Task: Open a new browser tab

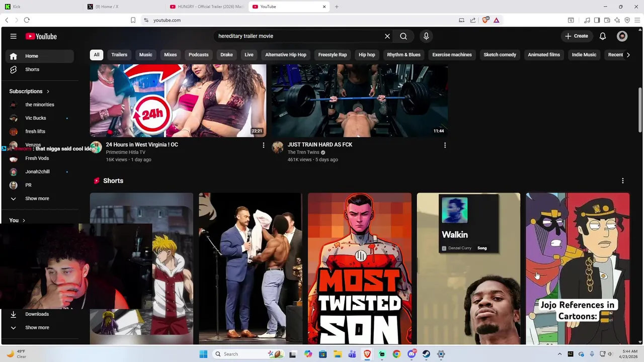Action: [x=337, y=7]
